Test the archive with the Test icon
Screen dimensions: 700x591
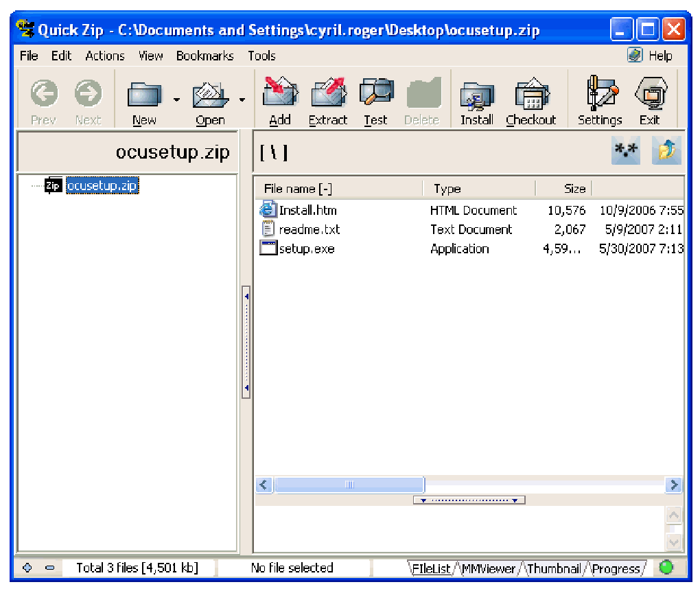pyautogui.click(x=376, y=92)
